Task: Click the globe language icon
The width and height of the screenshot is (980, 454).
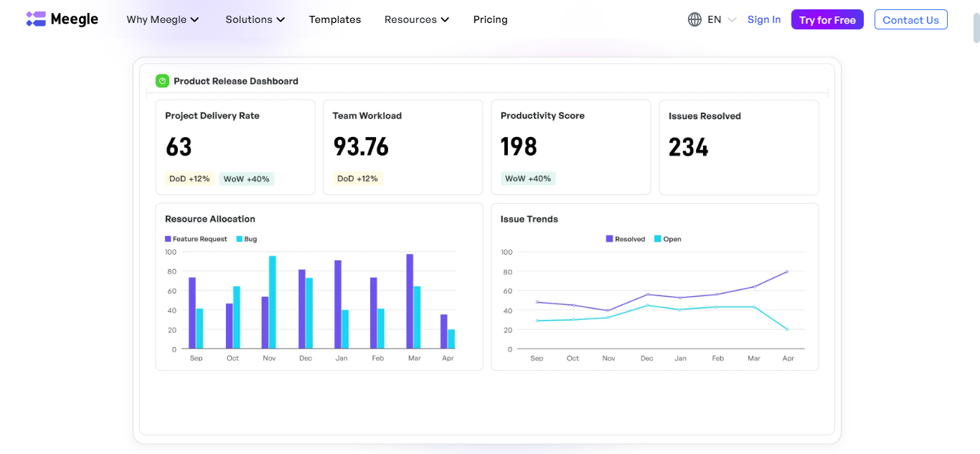Action: pos(694,20)
